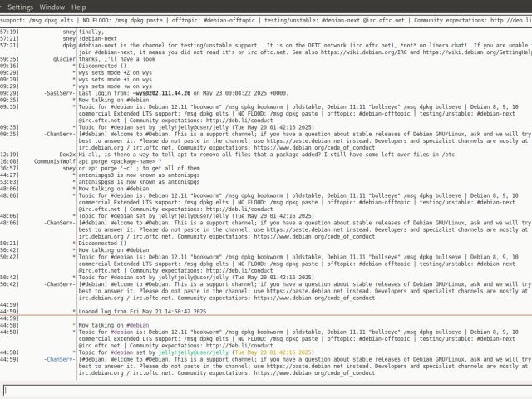The image size is (532, 399).
Task: Click the blue ChanServ nick in the newest message
Action: pos(59,359)
